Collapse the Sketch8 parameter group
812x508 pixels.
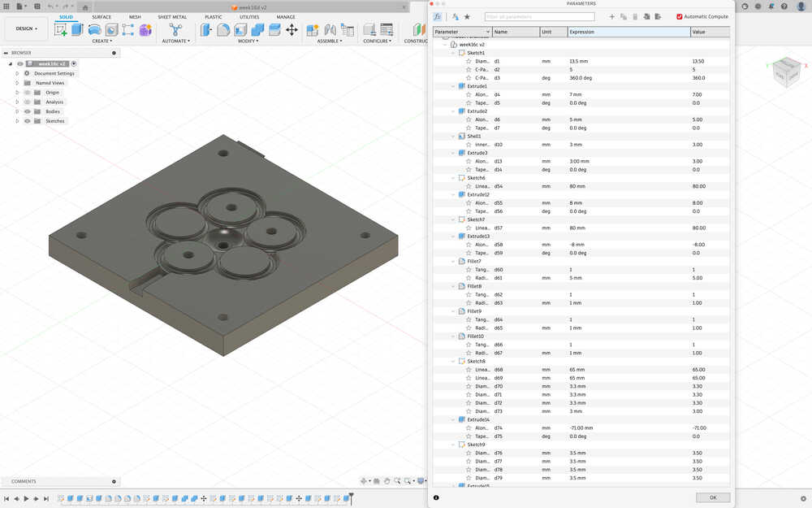(453, 362)
